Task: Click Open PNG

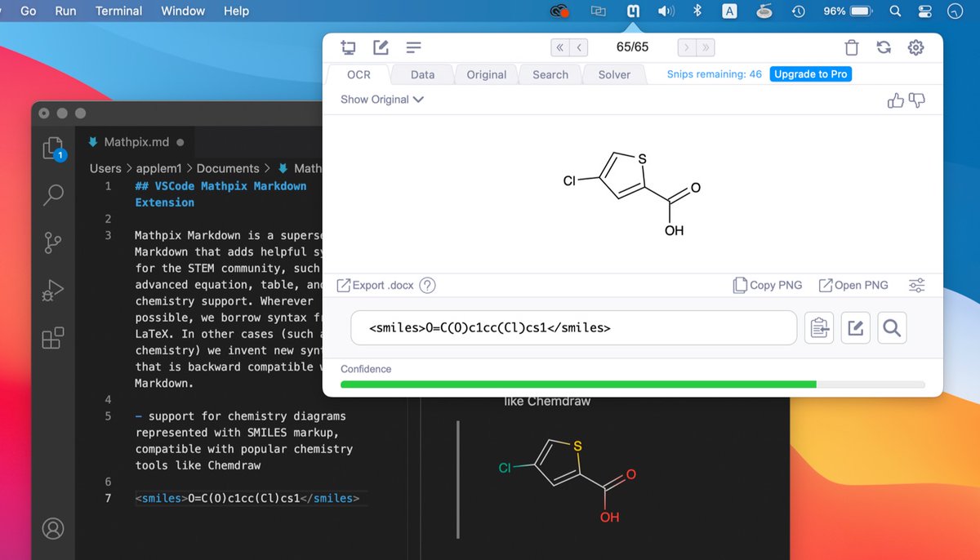Action: click(853, 285)
